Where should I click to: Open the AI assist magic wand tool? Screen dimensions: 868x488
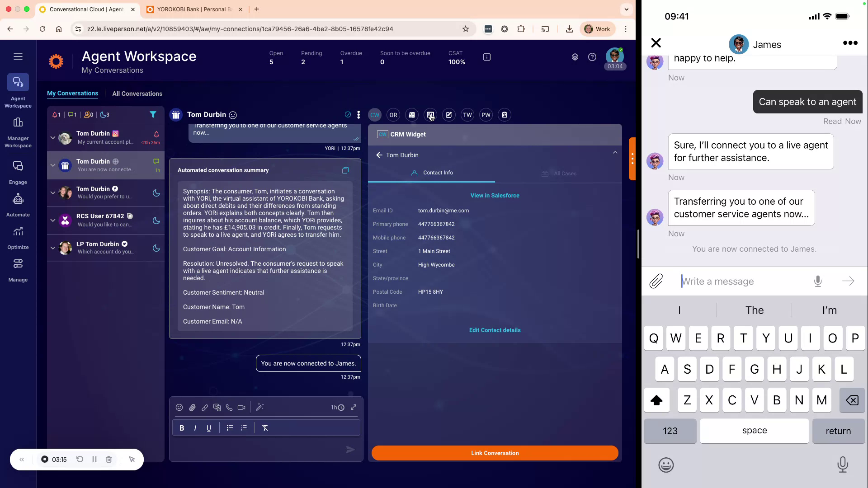pos(260,407)
